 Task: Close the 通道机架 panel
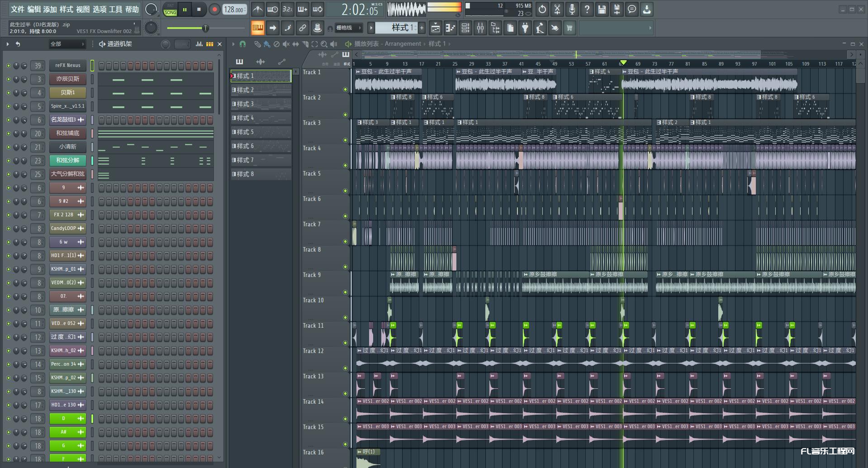(220, 44)
